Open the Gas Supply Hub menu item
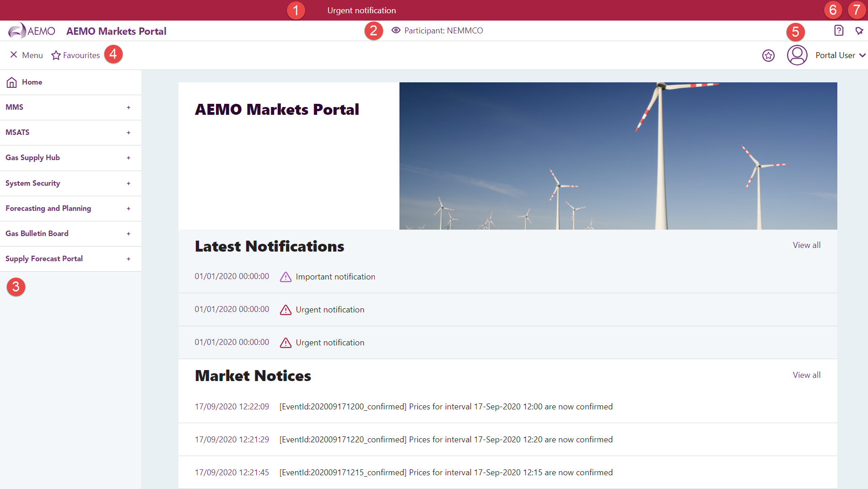 coord(70,158)
